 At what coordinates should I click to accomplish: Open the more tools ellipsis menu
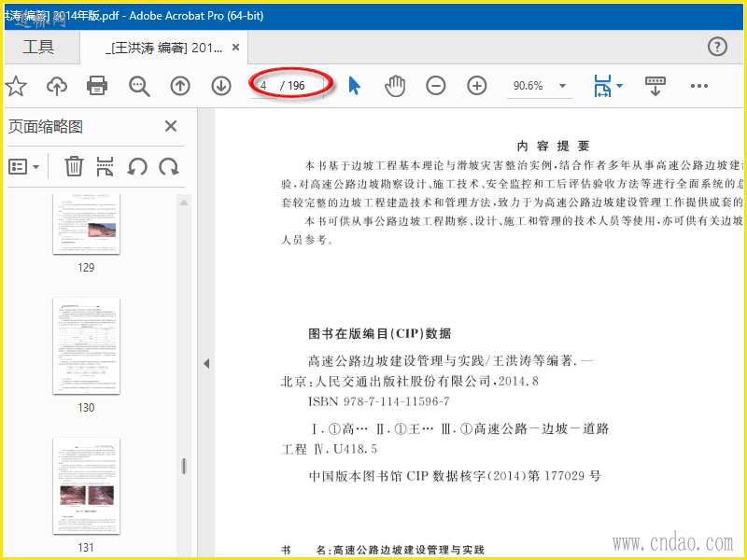click(x=698, y=86)
